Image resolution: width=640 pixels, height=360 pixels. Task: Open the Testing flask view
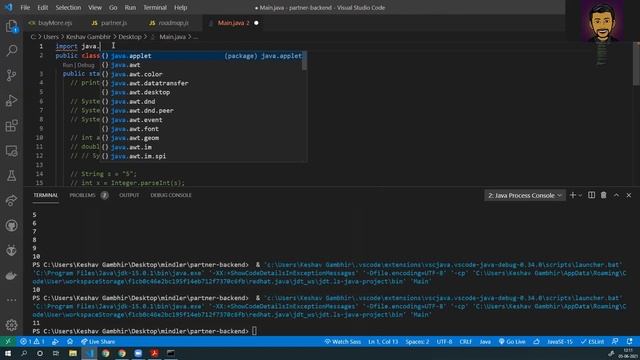coord(11,176)
